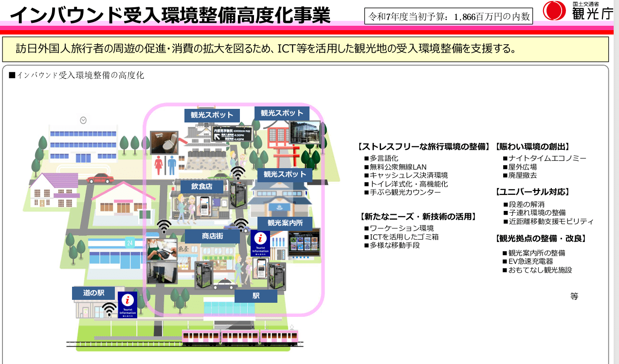The width and height of the screenshot is (619, 364).
Task: Click the 【賑わい環境の創出】 heading
Action: coord(532,147)
